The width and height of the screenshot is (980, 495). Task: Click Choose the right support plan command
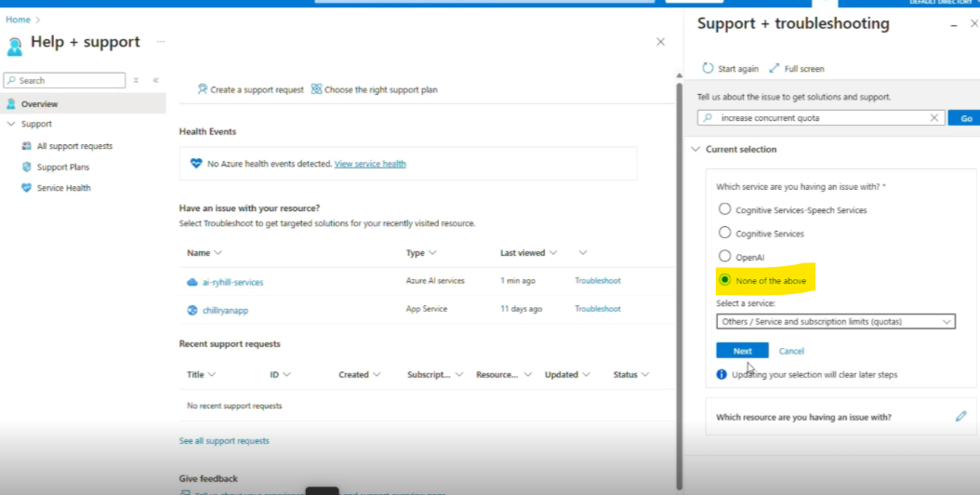pos(375,89)
